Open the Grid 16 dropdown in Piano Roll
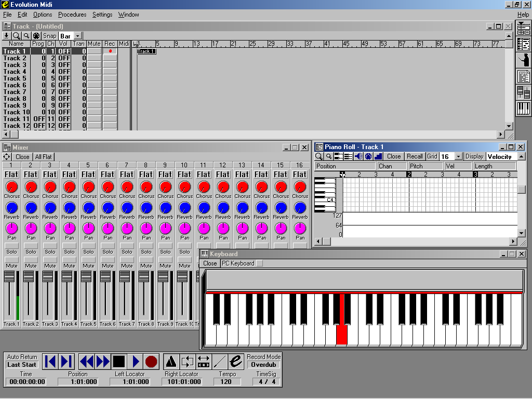Image resolution: width=532 pixels, height=399 pixels. 458,156
